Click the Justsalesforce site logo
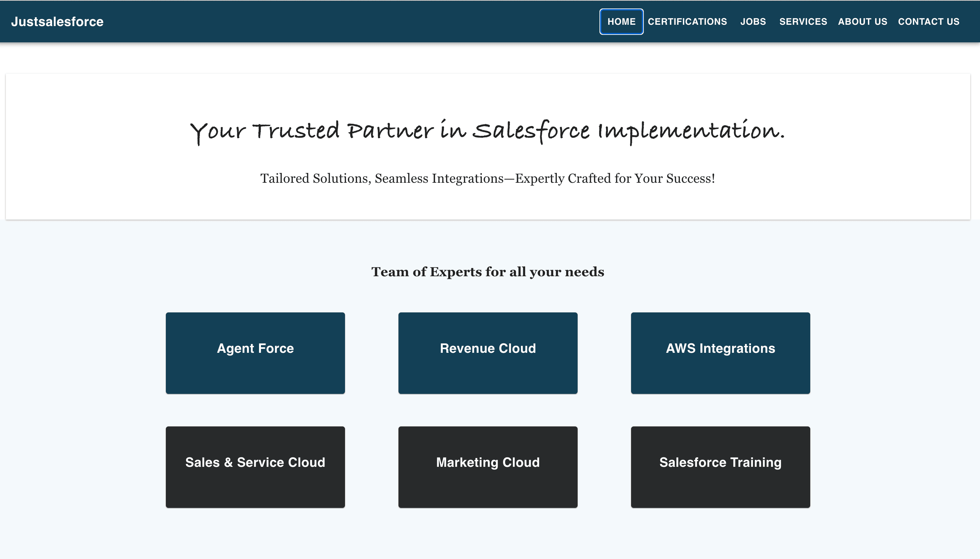Image resolution: width=980 pixels, height=559 pixels. [x=57, y=21]
